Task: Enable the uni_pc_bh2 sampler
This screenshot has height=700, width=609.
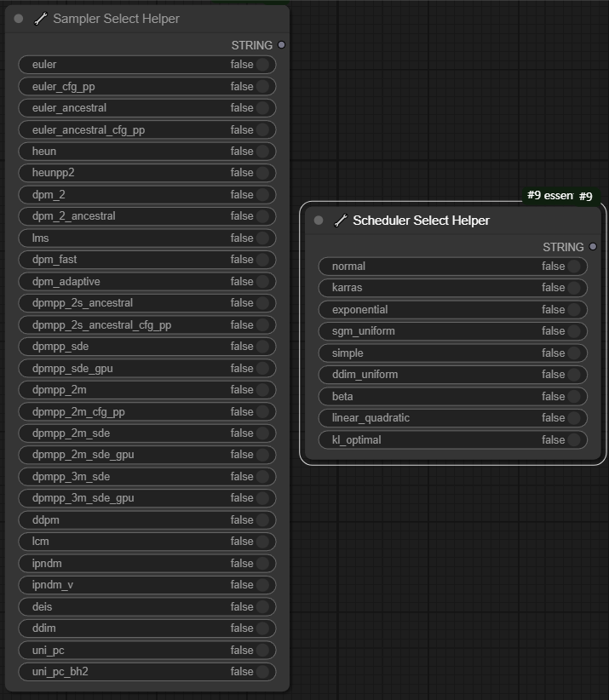Action: [x=262, y=672]
